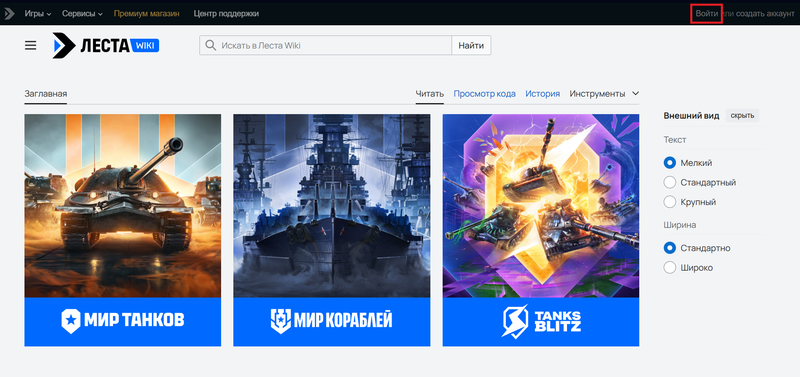
Task: Choose the Широко width option
Action: pos(669,267)
